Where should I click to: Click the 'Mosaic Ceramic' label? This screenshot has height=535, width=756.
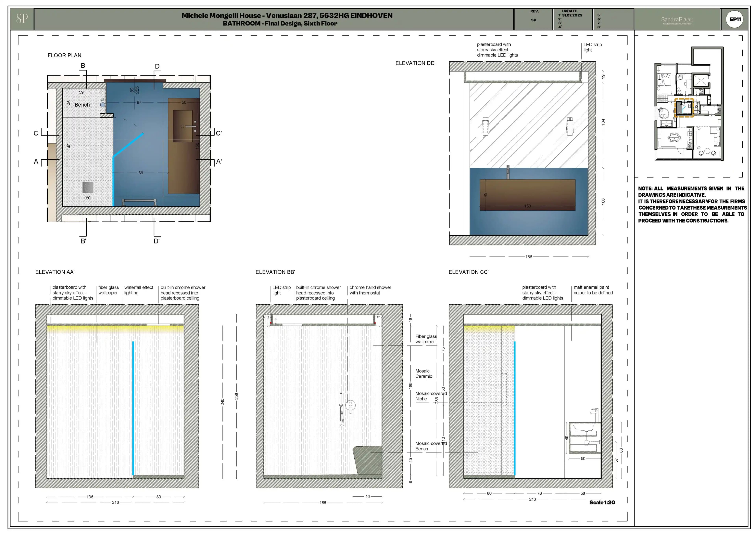424,374
